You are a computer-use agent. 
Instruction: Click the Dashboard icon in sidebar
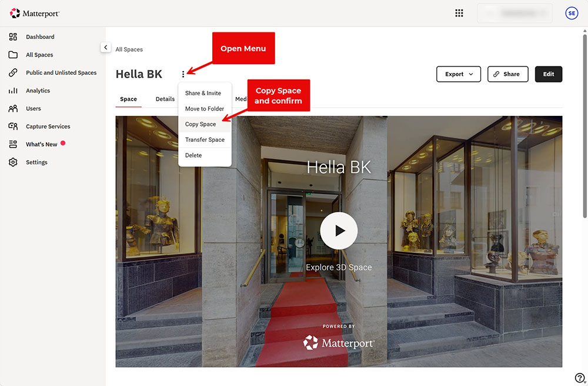pyautogui.click(x=13, y=36)
